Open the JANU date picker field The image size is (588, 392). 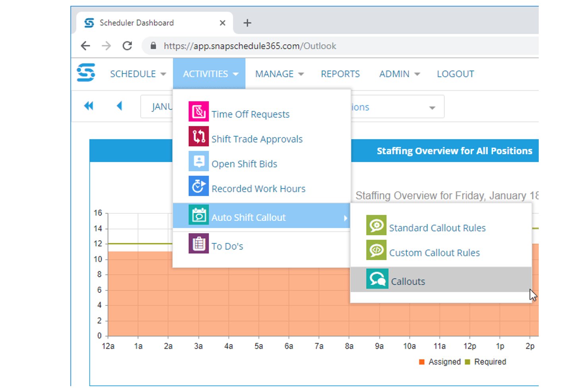157,107
